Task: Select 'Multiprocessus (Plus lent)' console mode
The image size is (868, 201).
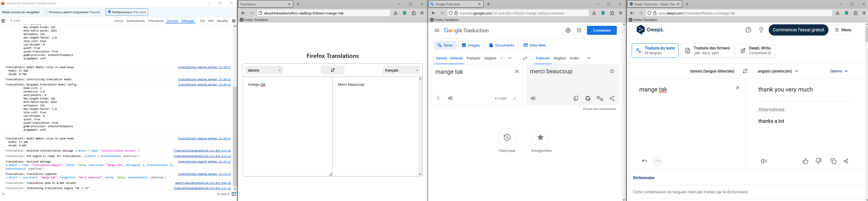Action: (127, 12)
